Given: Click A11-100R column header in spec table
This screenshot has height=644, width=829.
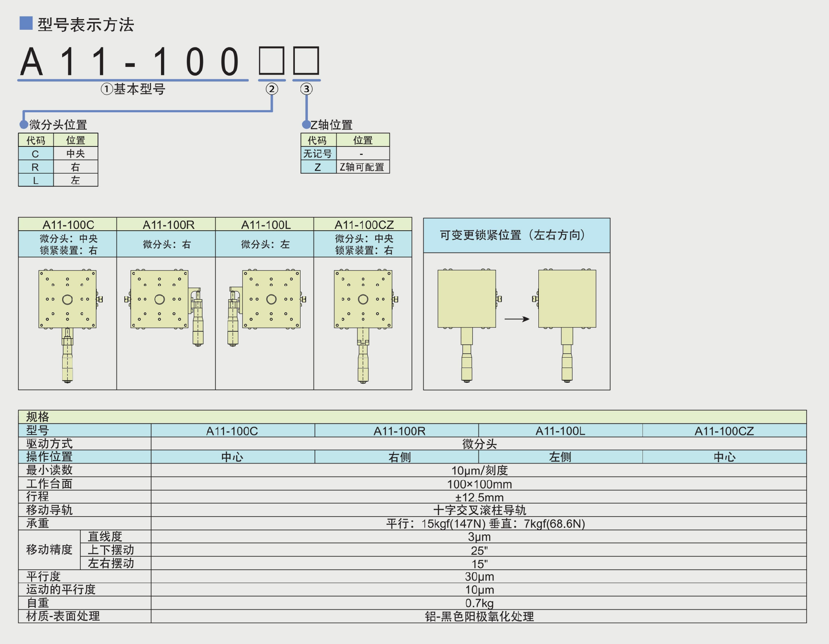Looking at the screenshot, I should 399,431.
